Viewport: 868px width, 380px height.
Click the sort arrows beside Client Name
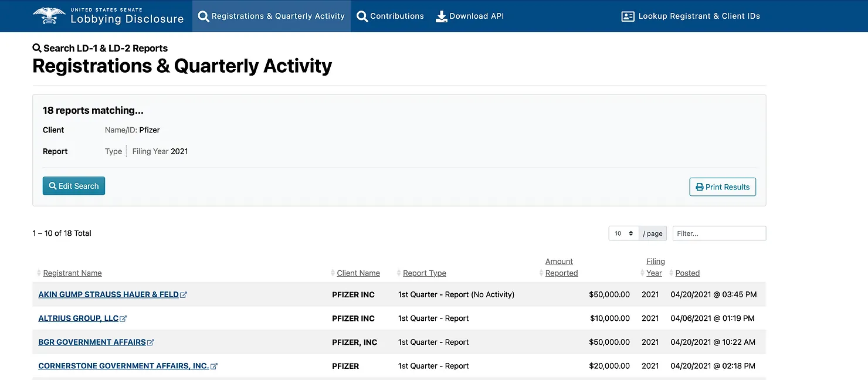333,273
